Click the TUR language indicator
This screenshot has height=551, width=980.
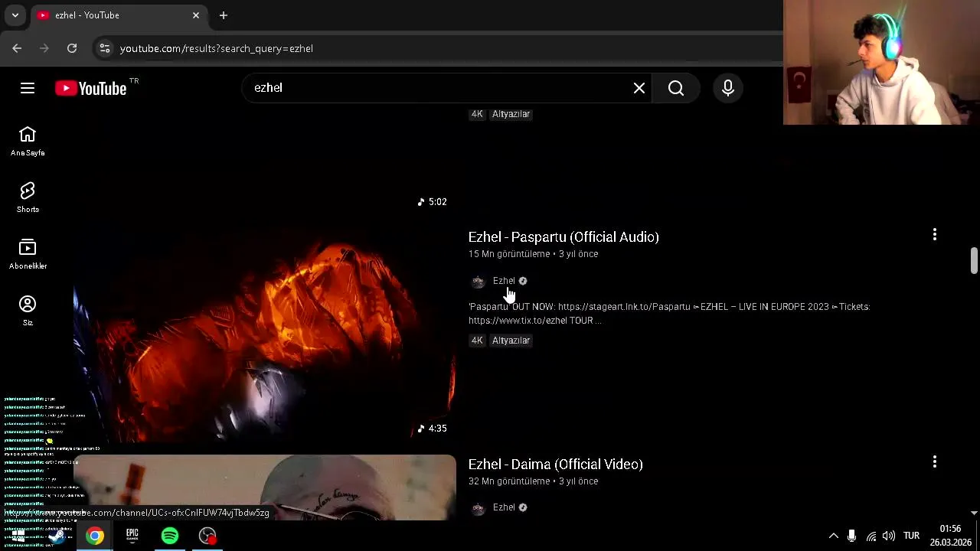coord(911,536)
